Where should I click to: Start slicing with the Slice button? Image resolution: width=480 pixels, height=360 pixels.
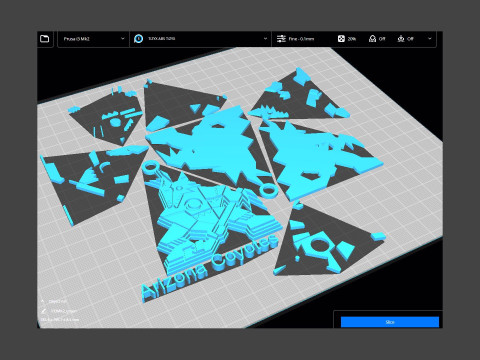point(390,322)
